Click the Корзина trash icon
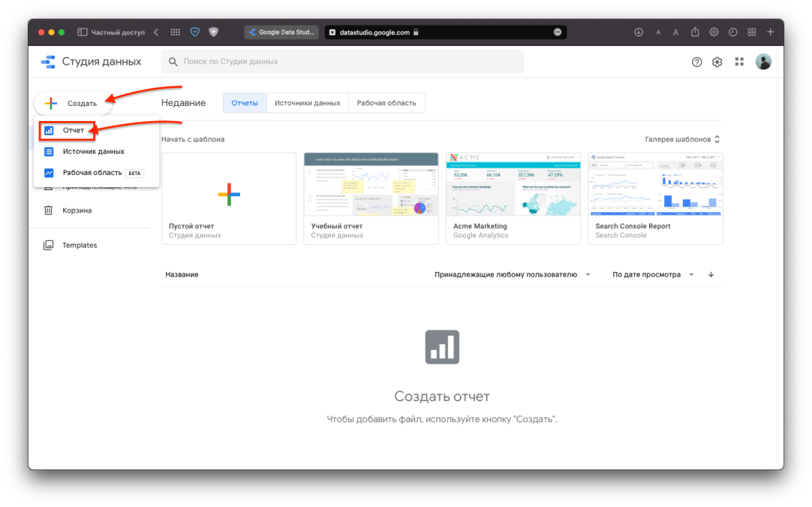This screenshot has height=507, width=812. (x=48, y=210)
